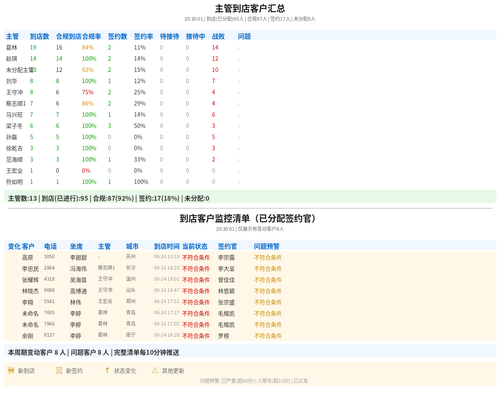
Task: Select the 到店数 column header
Action: click(39, 36)
